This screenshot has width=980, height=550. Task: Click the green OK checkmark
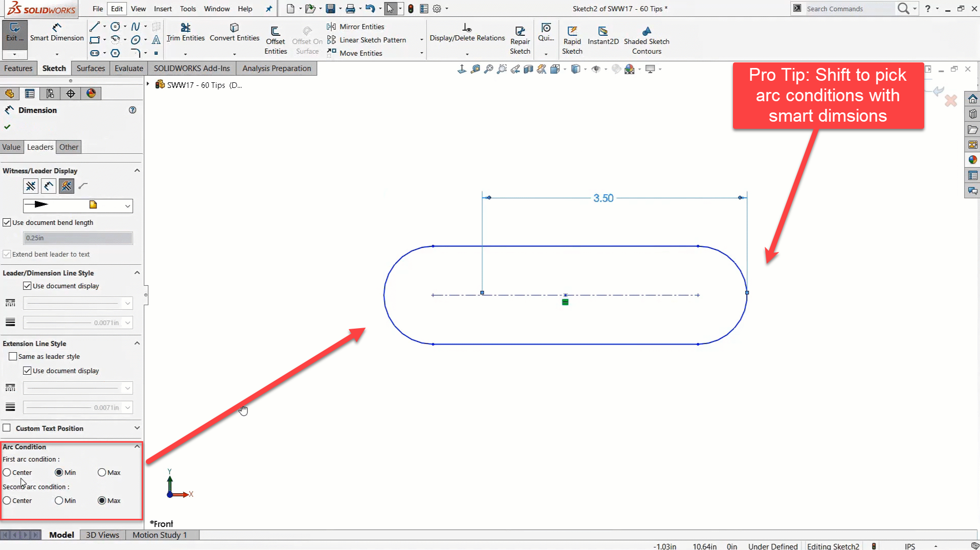click(7, 127)
